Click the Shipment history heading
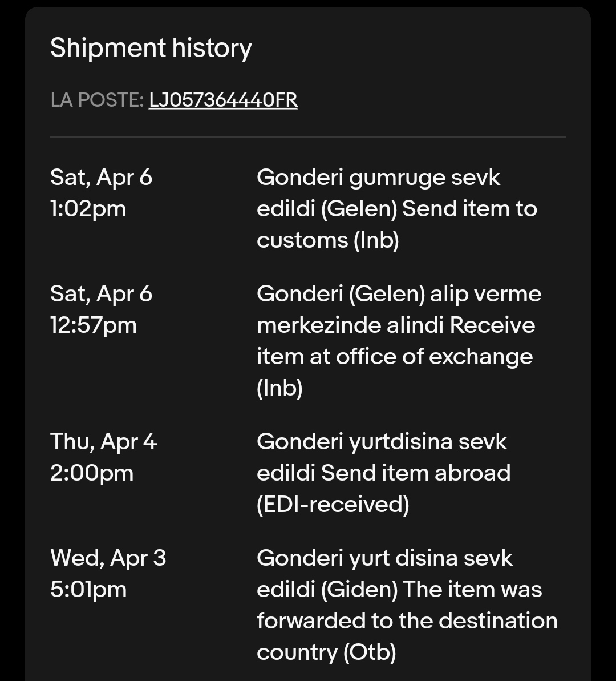The image size is (616, 681). (x=151, y=48)
